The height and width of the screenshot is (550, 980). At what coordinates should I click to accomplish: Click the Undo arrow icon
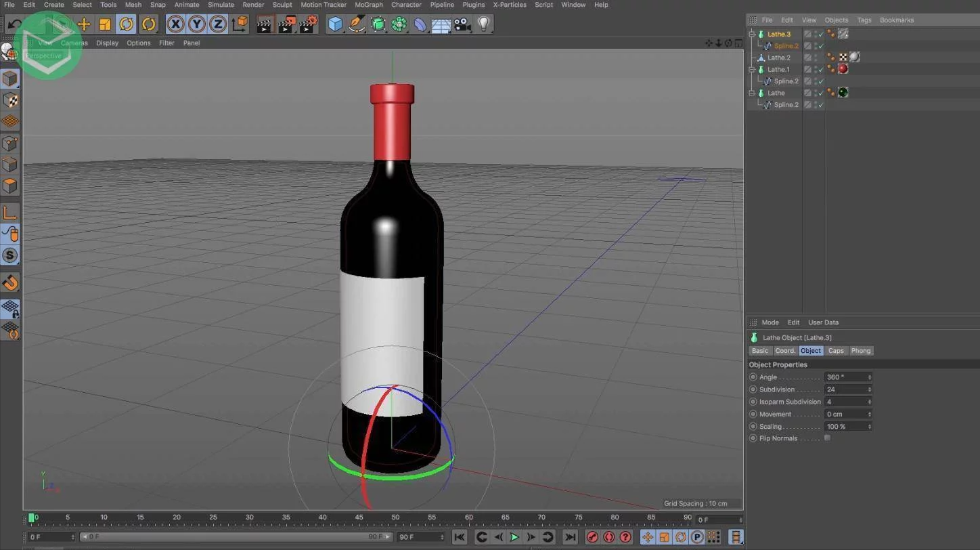pos(15,24)
